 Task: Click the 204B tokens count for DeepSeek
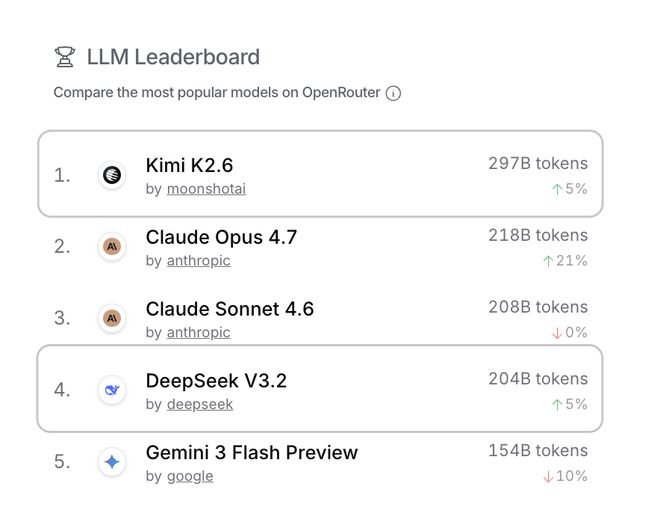[x=538, y=379]
